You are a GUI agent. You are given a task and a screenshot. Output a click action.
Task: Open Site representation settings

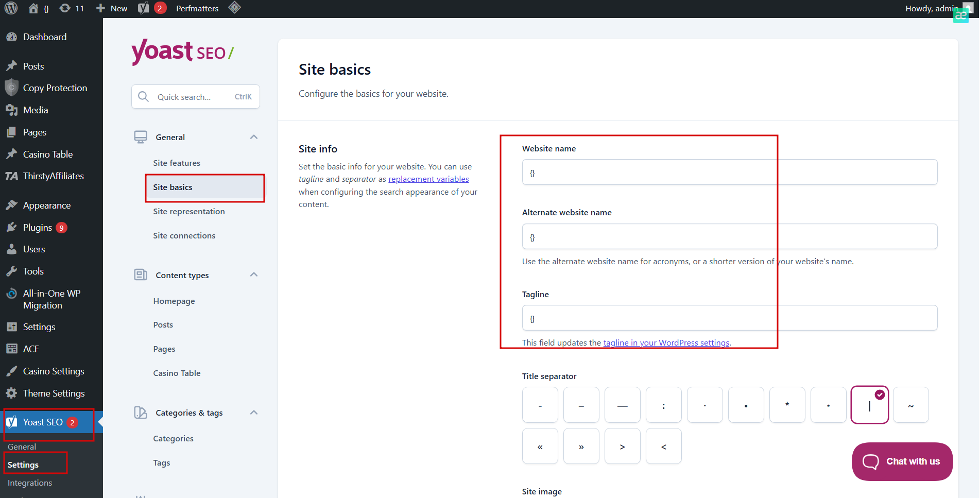coord(189,212)
